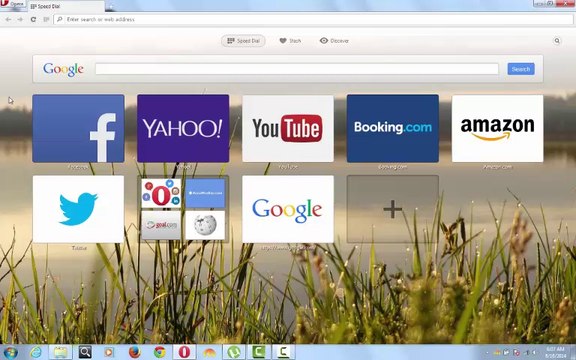Open the Facebook speed dial tile
This screenshot has height=360, width=576.
coord(78,128)
